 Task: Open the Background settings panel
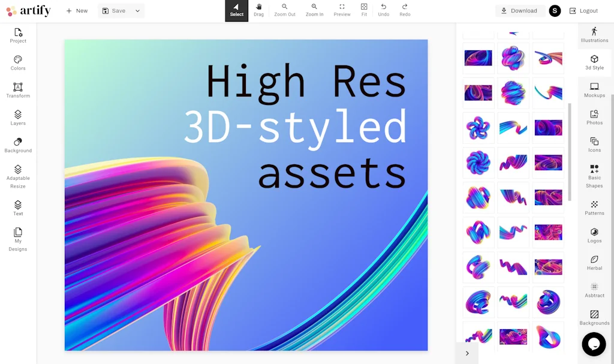point(18,145)
